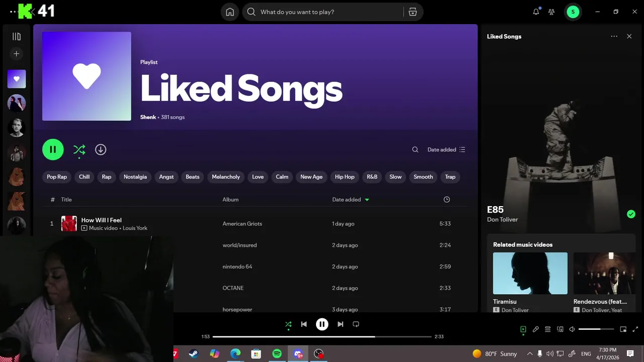Sort by the Title column header
The image size is (644, 362).
tap(66, 200)
